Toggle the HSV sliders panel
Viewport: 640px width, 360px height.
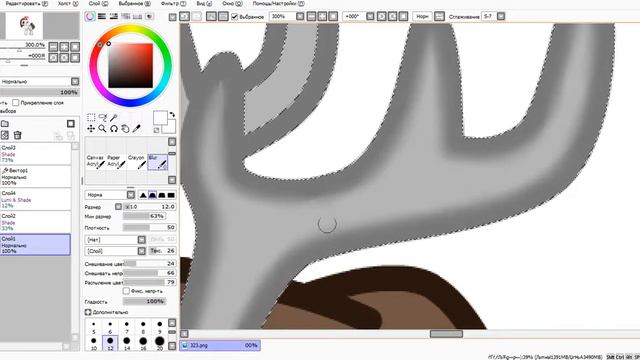click(x=113, y=16)
